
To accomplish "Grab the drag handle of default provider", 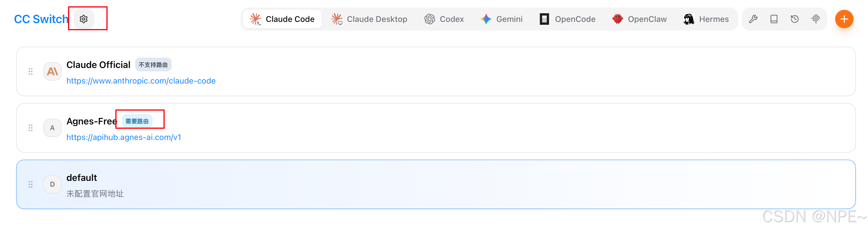I will 31,185.
